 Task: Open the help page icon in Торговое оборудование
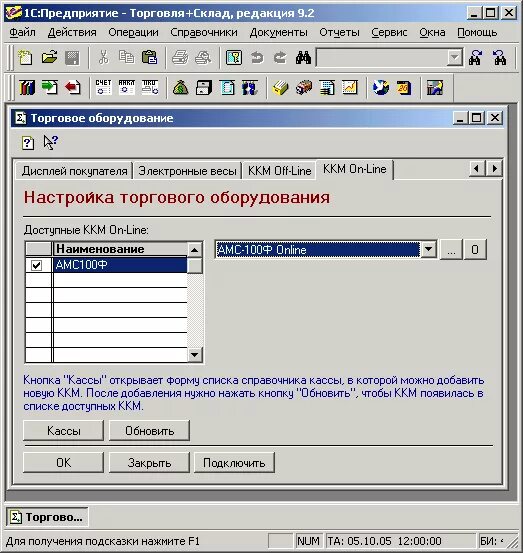pos(28,143)
